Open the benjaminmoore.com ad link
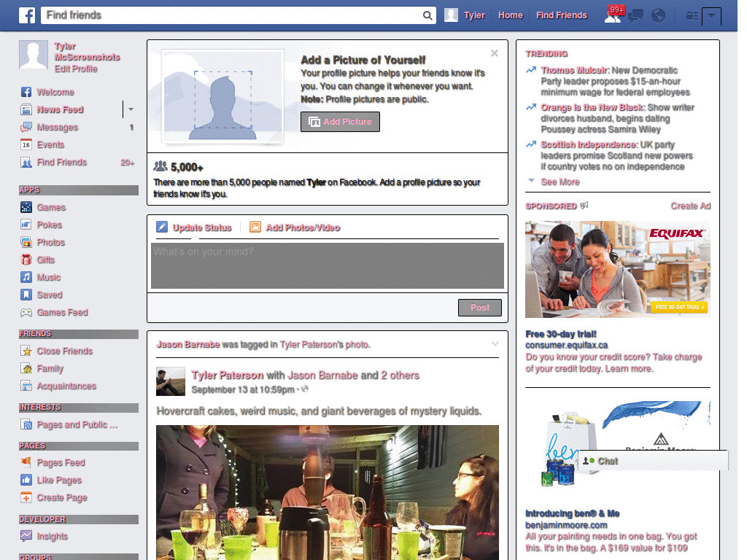Screen dimensions: 747x560 click(566, 525)
